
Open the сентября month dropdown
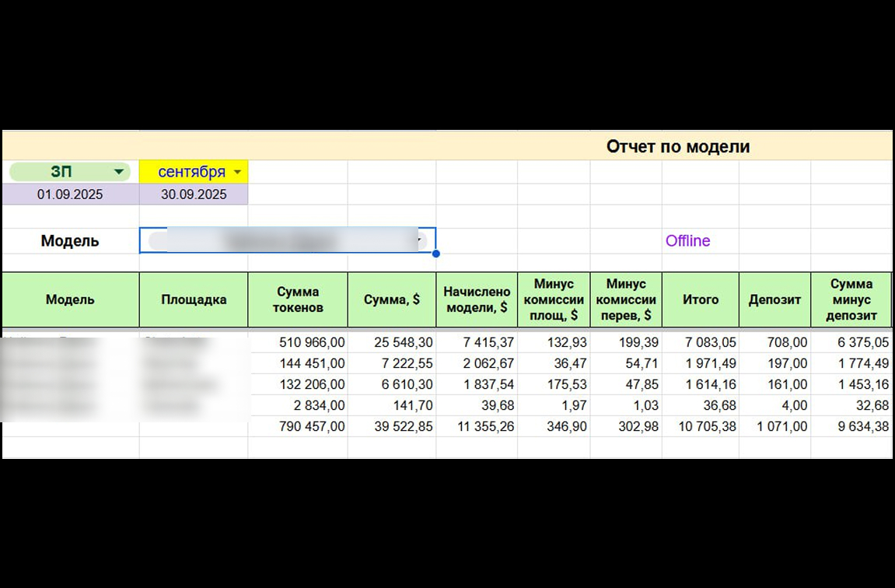click(194, 172)
